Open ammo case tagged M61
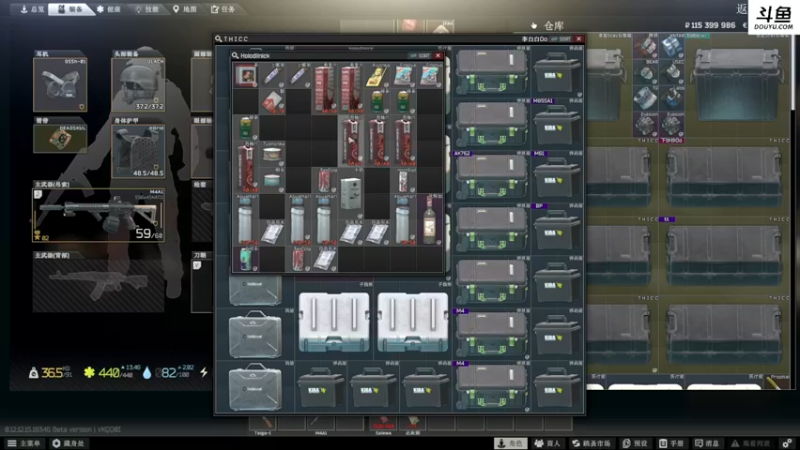The image size is (800, 450). [x=557, y=177]
